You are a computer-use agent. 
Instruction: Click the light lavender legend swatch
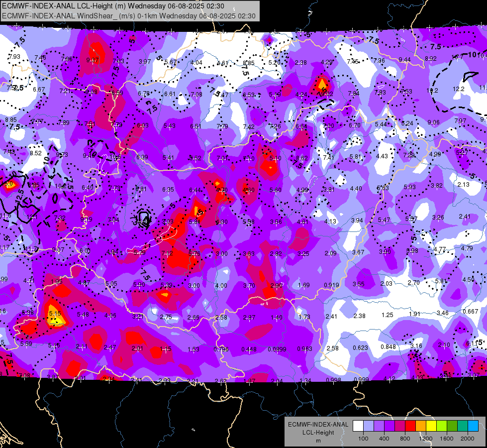(369, 426)
